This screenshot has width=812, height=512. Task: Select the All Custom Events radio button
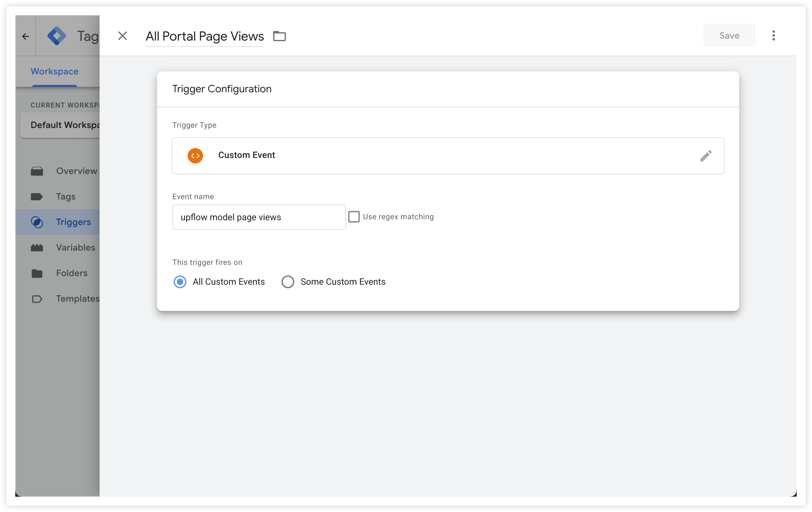180,282
